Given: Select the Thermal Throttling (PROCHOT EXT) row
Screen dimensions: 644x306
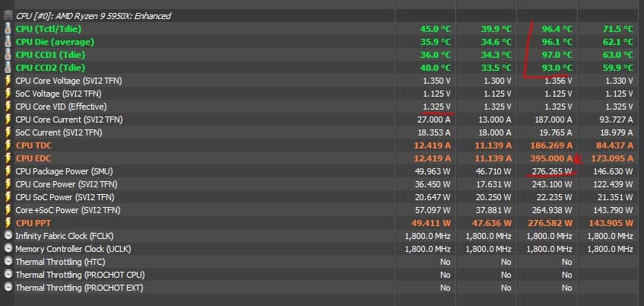Looking at the screenshot, I should pyautogui.click(x=79, y=288).
